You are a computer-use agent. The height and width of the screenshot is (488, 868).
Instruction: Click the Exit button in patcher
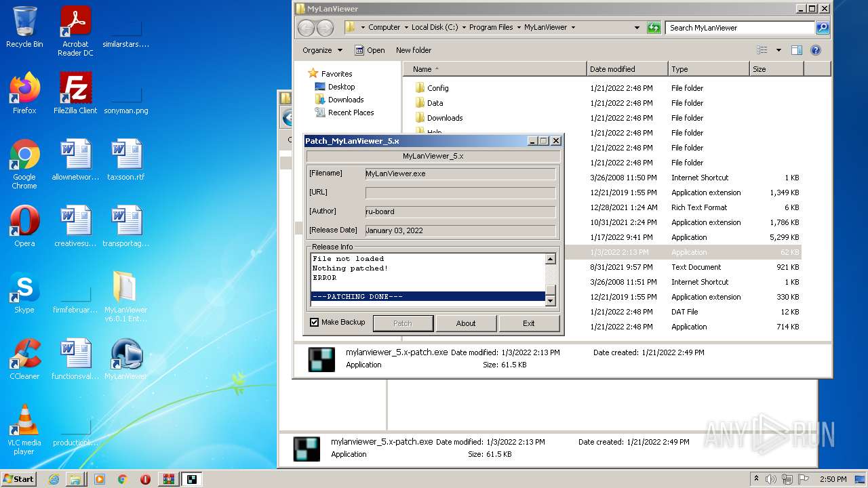click(x=529, y=323)
